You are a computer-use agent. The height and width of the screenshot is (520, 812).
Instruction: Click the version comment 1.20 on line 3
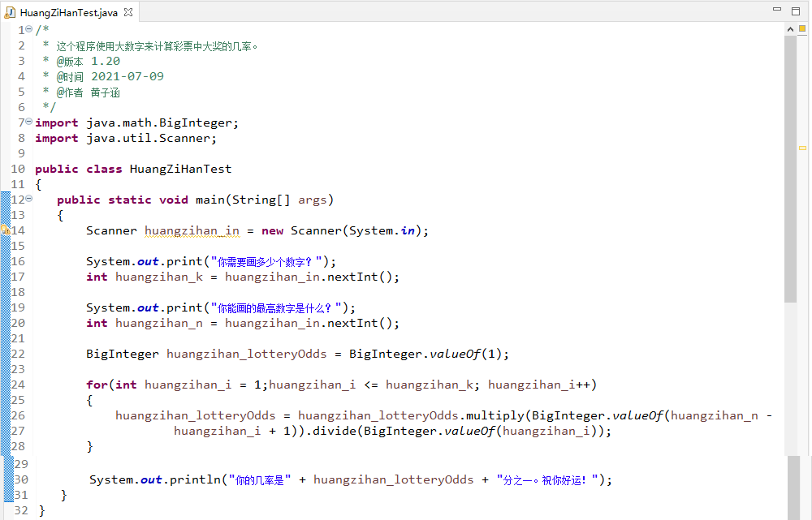point(106,61)
